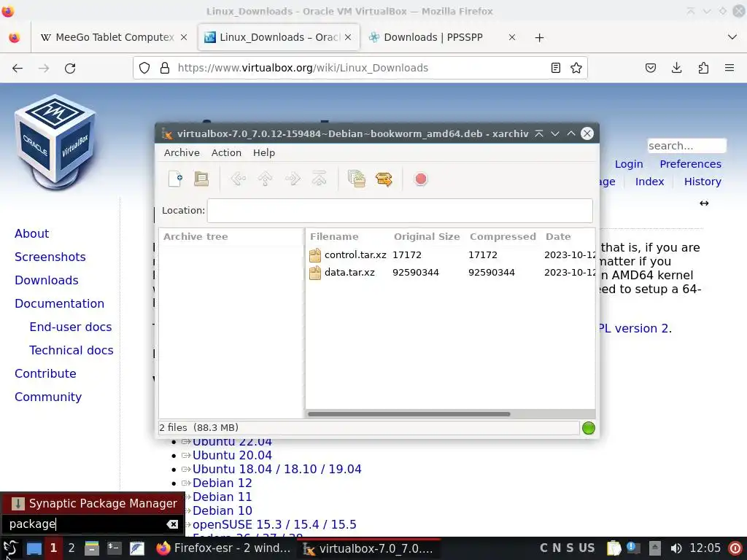The width and height of the screenshot is (747, 560).
Task: Open the Downloads sidebar link
Action: [x=46, y=281]
